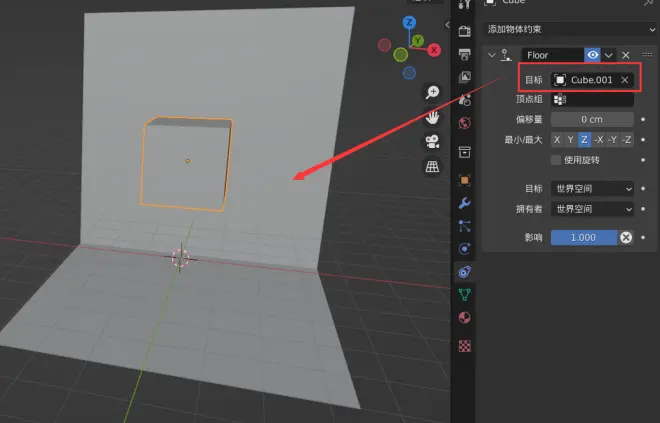Animate 使用旋转 property dot

[643, 160]
